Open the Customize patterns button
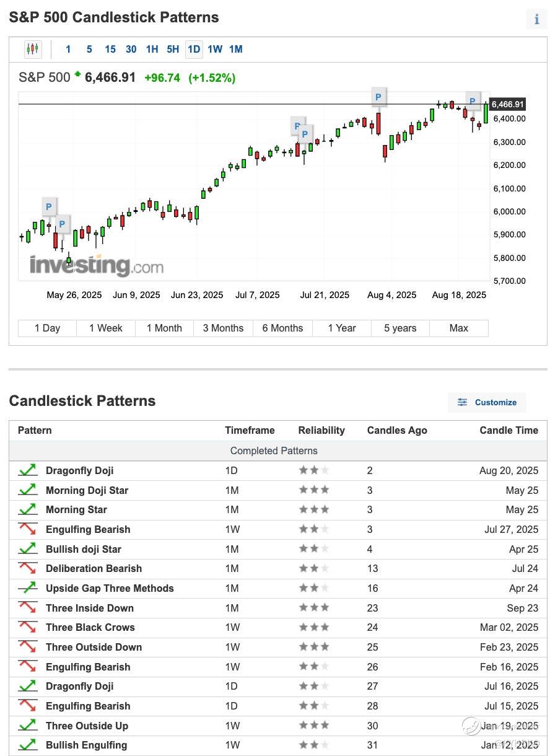 pos(487,402)
